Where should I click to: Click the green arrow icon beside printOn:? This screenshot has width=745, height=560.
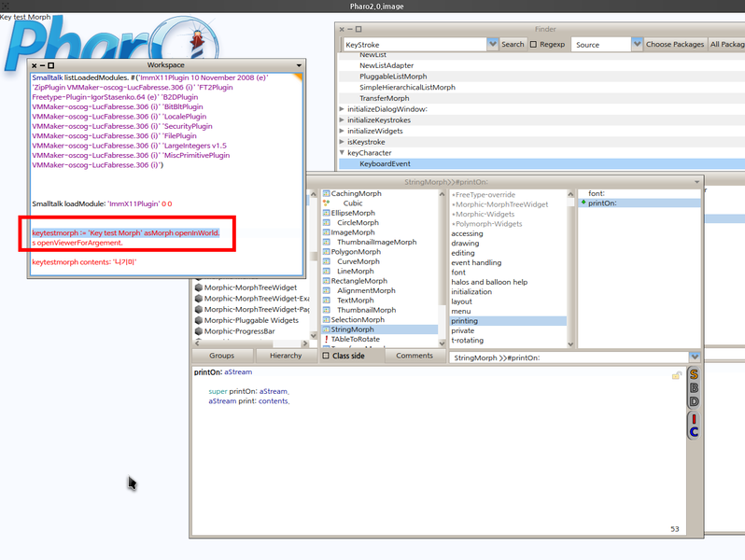point(583,203)
